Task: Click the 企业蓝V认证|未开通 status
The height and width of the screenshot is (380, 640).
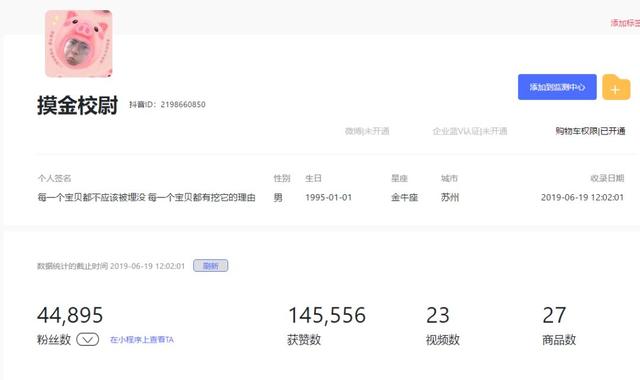Action: pyautogui.click(x=470, y=131)
